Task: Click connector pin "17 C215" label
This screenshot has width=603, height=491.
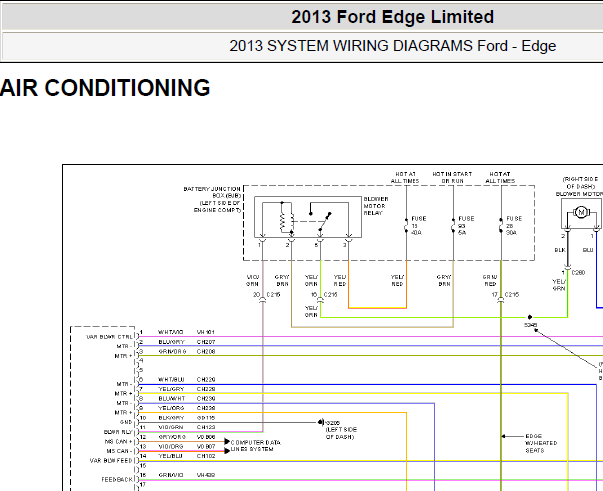Action: tap(505, 295)
